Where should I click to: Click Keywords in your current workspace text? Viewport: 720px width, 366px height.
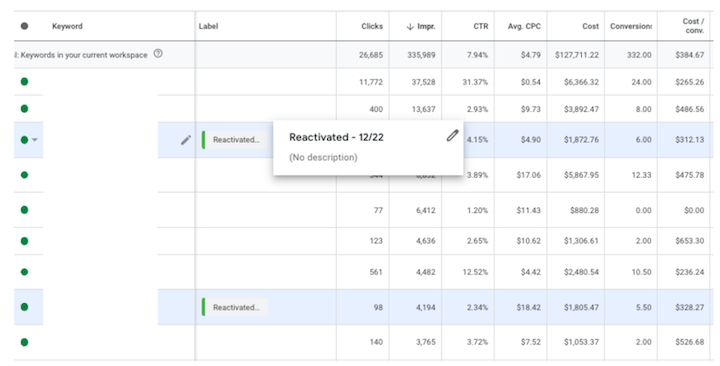pyautogui.click(x=84, y=55)
